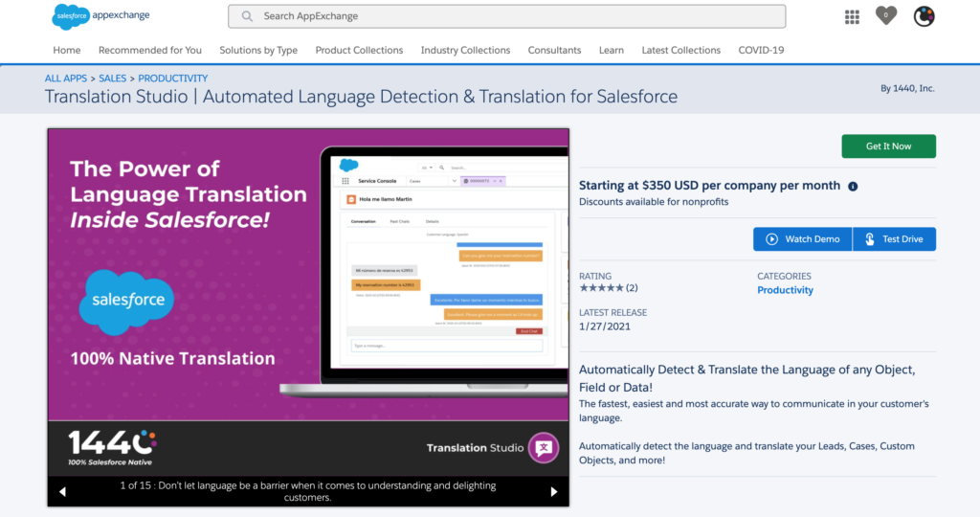The height and width of the screenshot is (517, 980).
Task: Click the five-star rating
Action: [x=601, y=288]
